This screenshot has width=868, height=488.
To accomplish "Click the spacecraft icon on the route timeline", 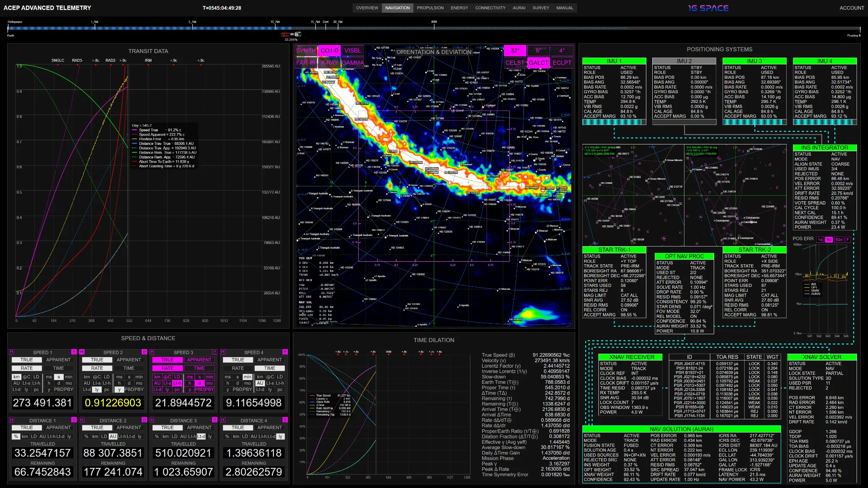I will 291,34.
